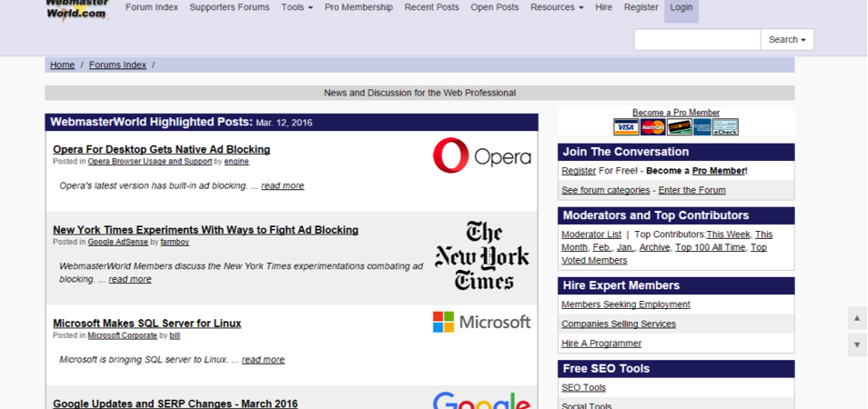This screenshot has width=868, height=409.
Task: Click 'News and Discussion for the Web Professional' banner
Action: (x=419, y=93)
